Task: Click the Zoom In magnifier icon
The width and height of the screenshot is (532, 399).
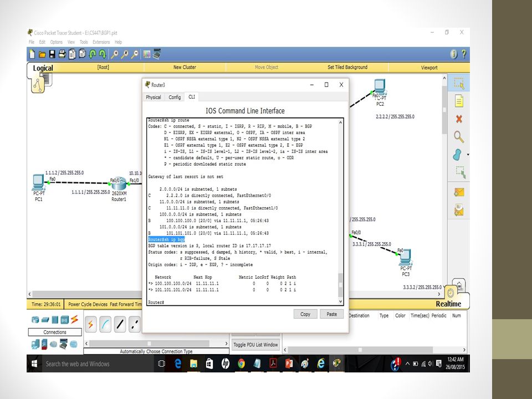Action: coord(115,54)
